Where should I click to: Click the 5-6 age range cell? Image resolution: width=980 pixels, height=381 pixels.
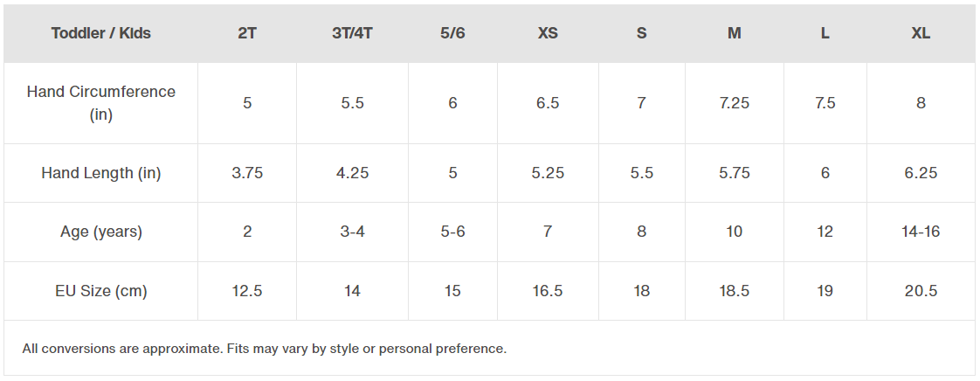[452, 232]
